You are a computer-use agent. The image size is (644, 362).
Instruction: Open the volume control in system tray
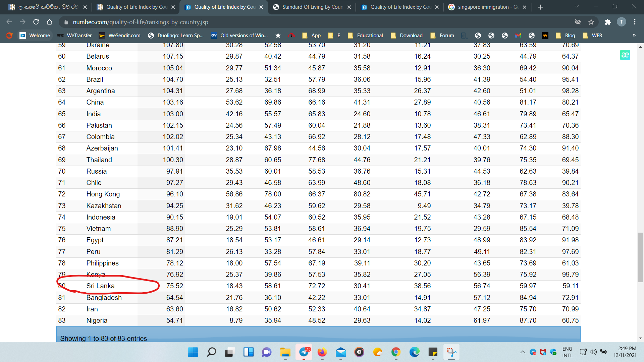593,352
